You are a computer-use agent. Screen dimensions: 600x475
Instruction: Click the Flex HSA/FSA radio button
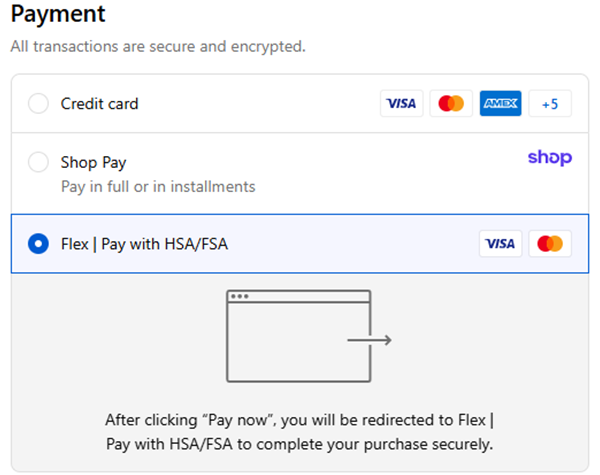pyautogui.click(x=38, y=243)
